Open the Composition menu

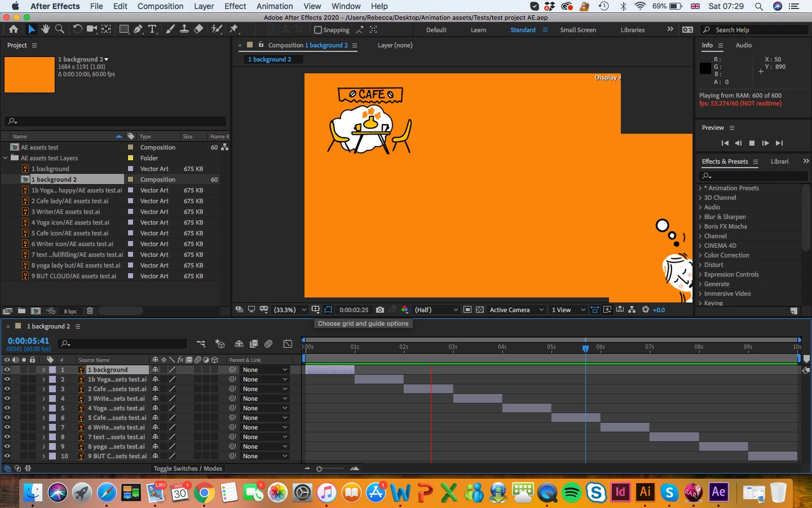click(160, 6)
